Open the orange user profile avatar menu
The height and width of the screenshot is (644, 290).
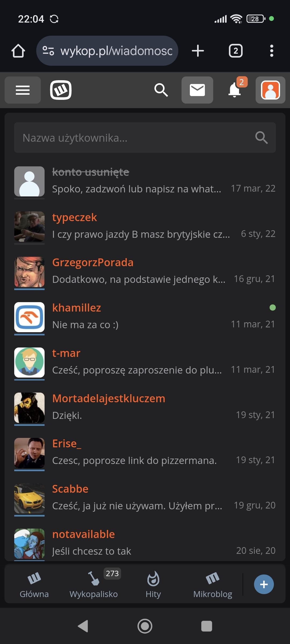(270, 90)
